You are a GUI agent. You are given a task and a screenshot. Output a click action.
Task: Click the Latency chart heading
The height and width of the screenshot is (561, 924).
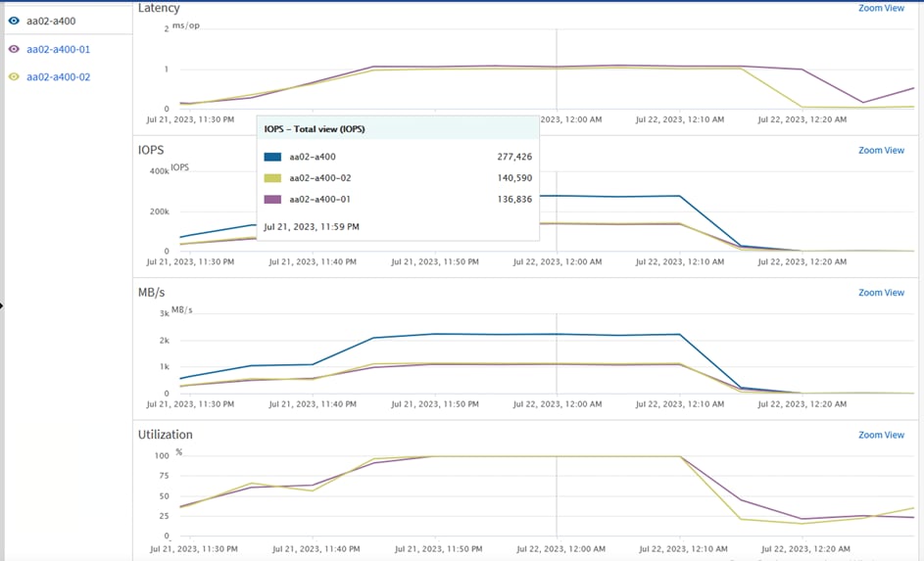coord(159,8)
